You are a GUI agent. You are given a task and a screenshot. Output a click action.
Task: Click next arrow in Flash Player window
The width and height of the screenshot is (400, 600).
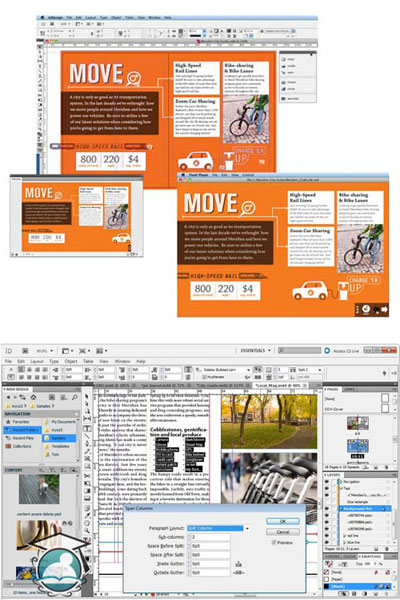[384, 309]
